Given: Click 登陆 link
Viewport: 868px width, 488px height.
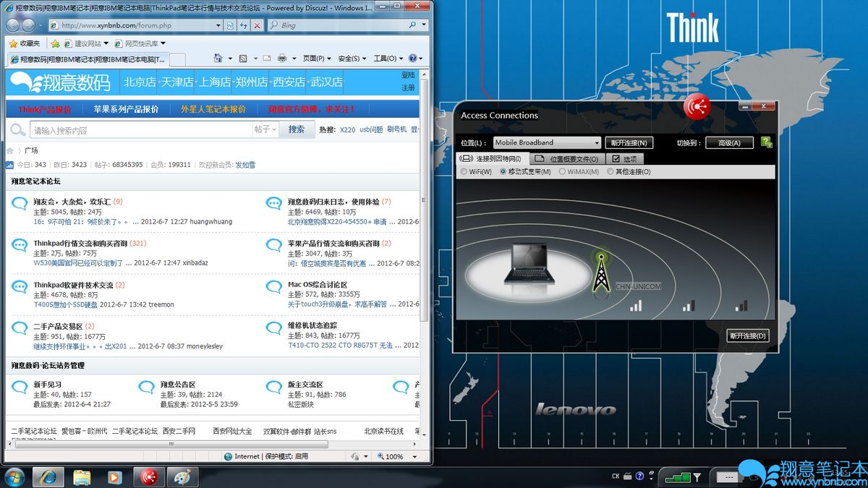Looking at the screenshot, I should [x=409, y=75].
